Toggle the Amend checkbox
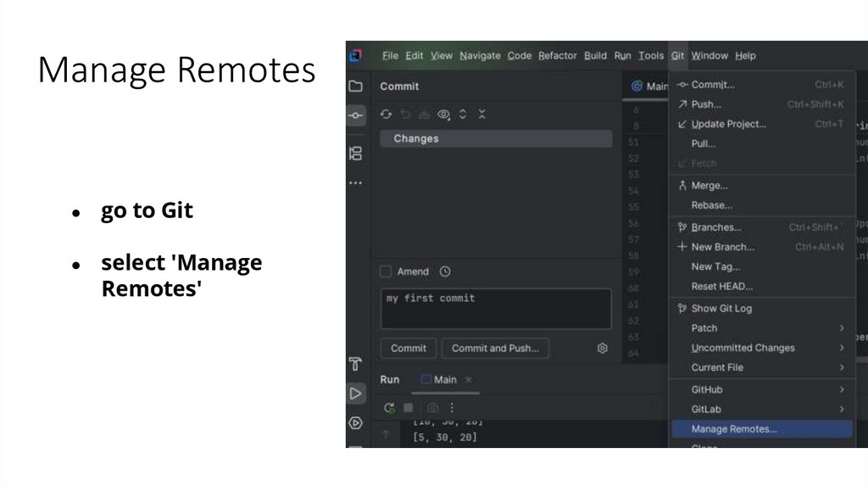The height and width of the screenshot is (487, 868). tap(386, 271)
